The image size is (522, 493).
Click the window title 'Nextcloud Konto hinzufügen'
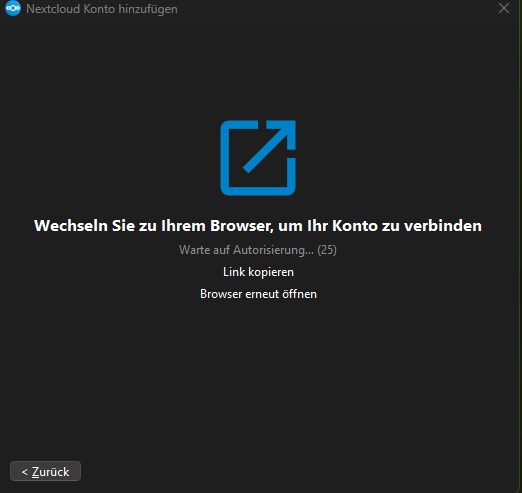click(102, 9)
